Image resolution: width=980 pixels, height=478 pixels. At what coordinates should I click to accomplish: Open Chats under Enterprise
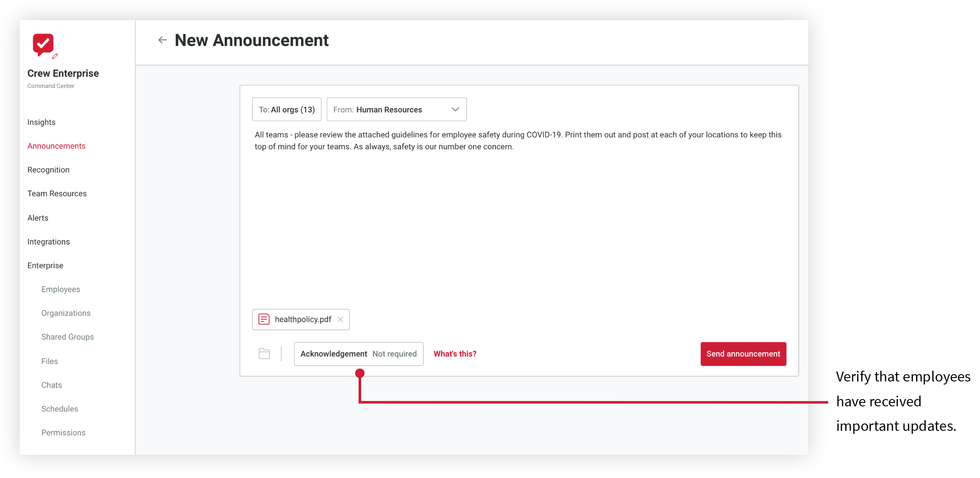click(52, 385)
